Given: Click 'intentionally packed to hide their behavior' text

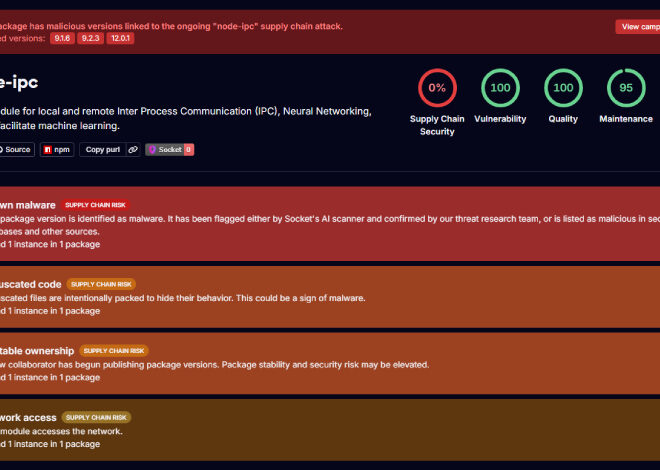Looking at the screenshot, I should (x=183, y=298).
